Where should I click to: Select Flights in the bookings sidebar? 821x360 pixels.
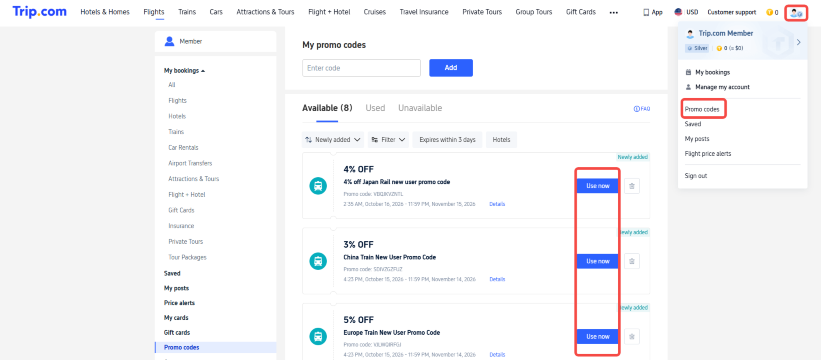point(177,100)
